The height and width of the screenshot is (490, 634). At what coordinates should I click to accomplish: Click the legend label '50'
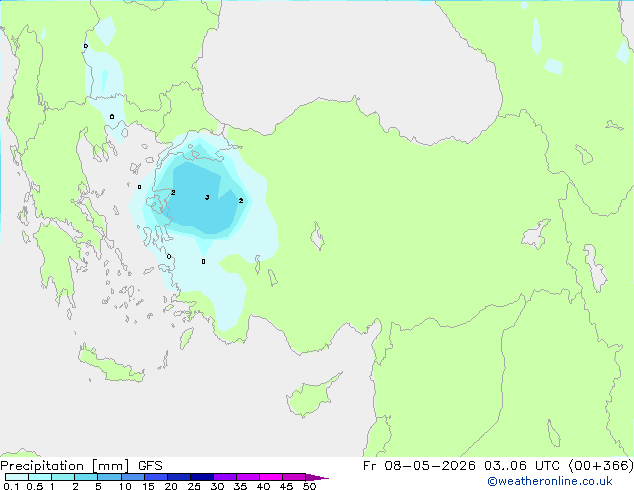click(x=309, y=486)
